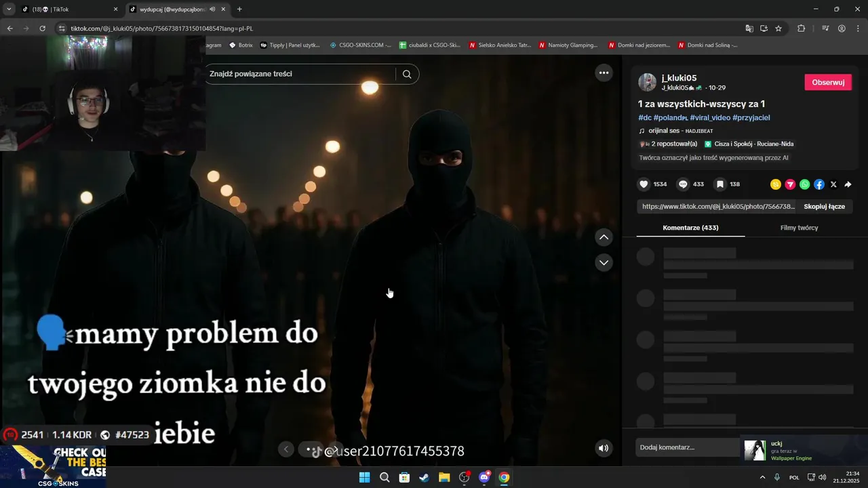Open Namioty Glamping bookmark

(568, 45)
